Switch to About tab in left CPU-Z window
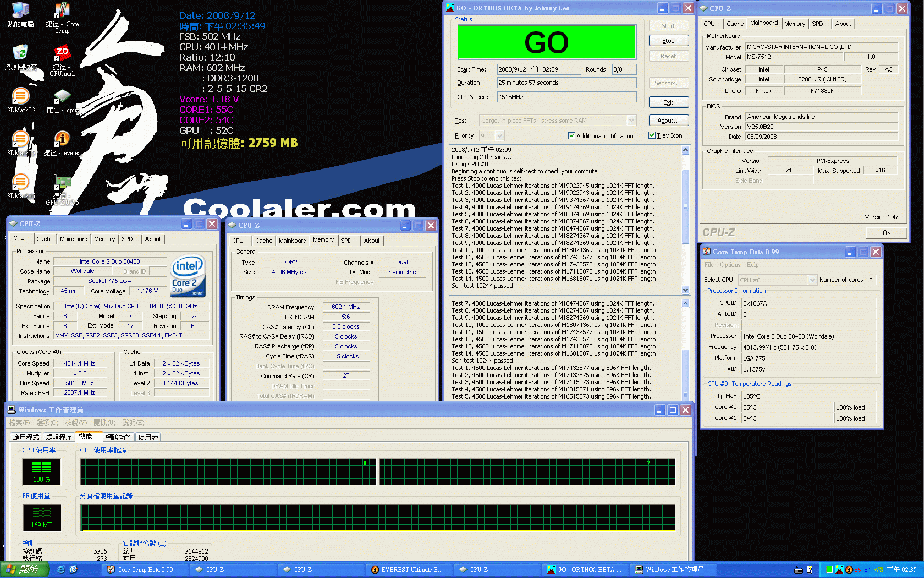This screenshot has width=924, height=578. click(153, 239)
